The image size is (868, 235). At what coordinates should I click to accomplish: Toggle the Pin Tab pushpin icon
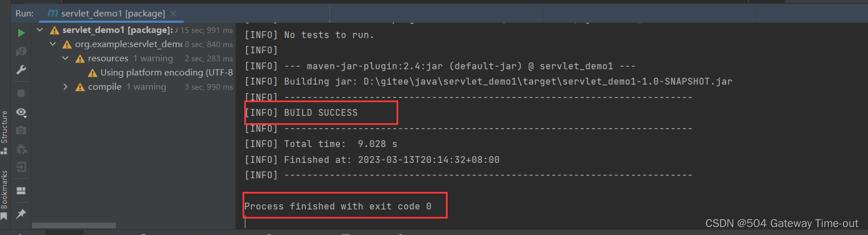21,213
